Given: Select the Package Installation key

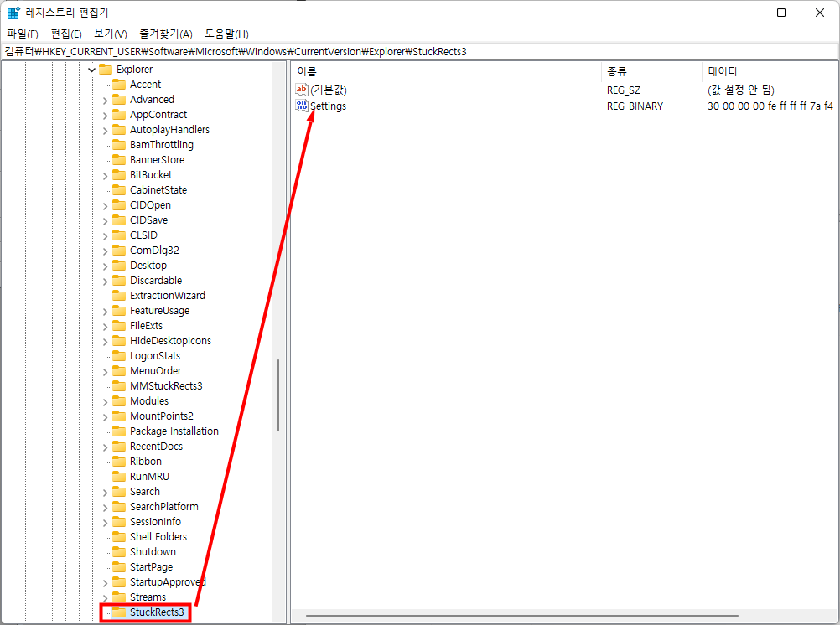Looking at the screenshot, I should pos(174,431).
